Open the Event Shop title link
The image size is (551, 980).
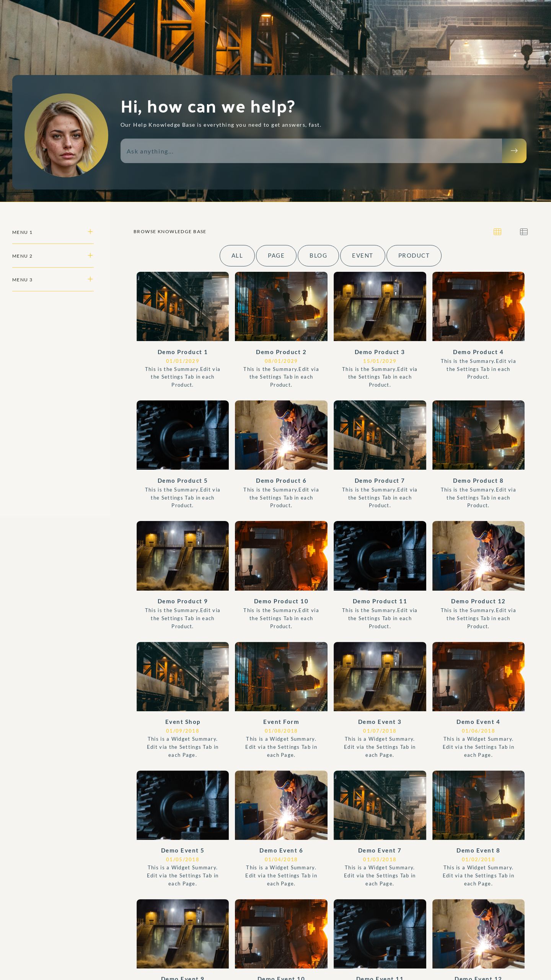183,722
